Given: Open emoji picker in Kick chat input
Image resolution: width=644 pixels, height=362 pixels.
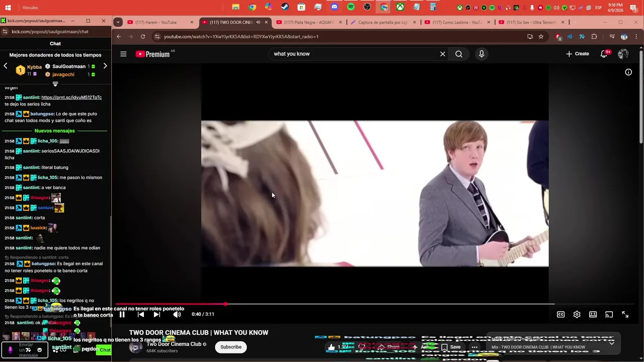Looking at the screenshot, I should tap(39, 350).
